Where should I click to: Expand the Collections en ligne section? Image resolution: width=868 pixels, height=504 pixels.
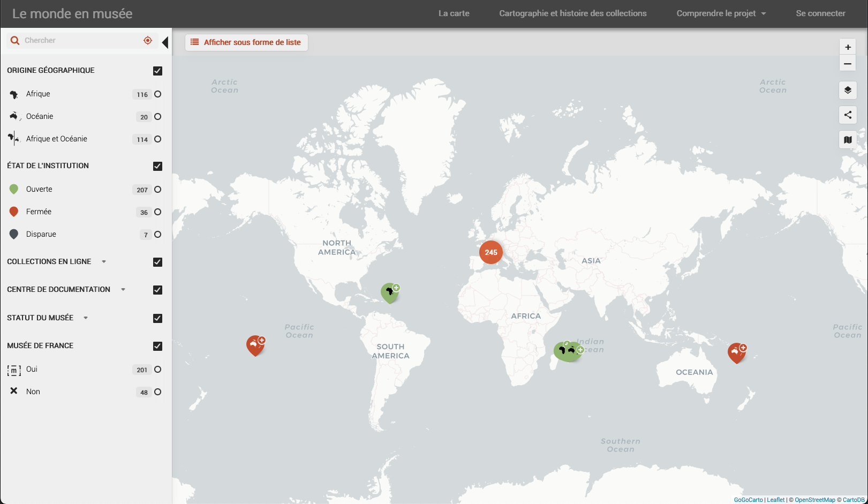tap(104, 262)
